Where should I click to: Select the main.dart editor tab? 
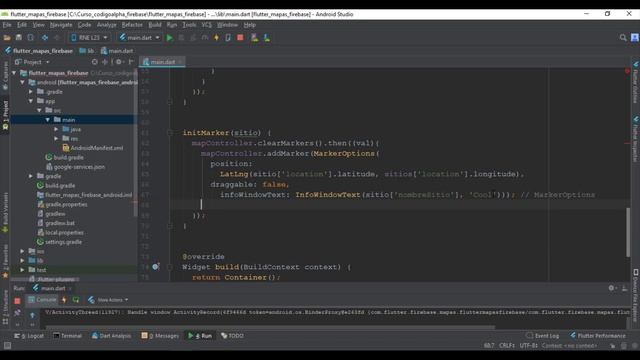[x=162, y=62]
